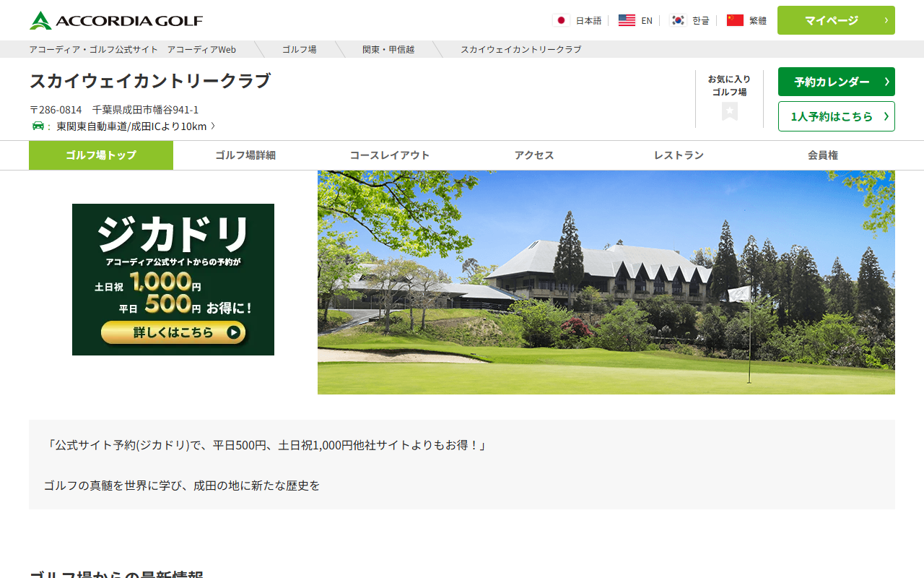Screen dimensions: 924x578
Task: Switch to the ゴルフ場詳細 tab
Action: point(245,155)
